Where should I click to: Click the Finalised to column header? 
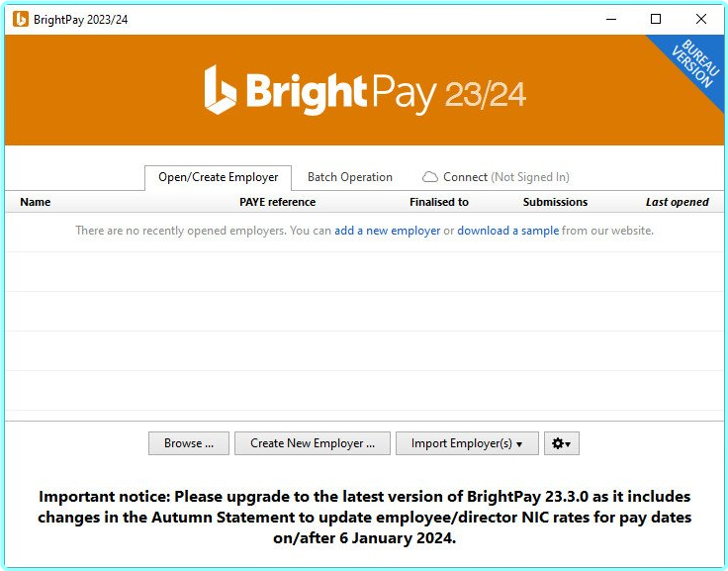439,202
